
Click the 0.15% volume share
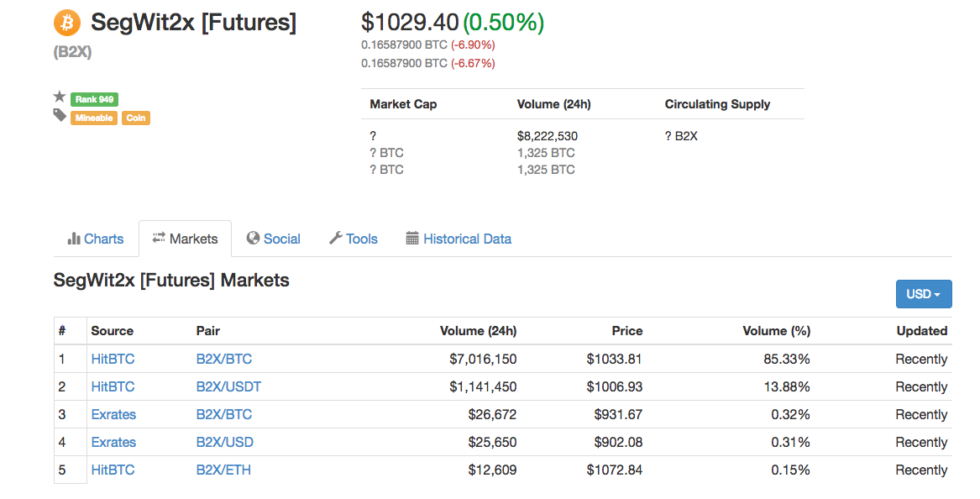tap(790, 470)
